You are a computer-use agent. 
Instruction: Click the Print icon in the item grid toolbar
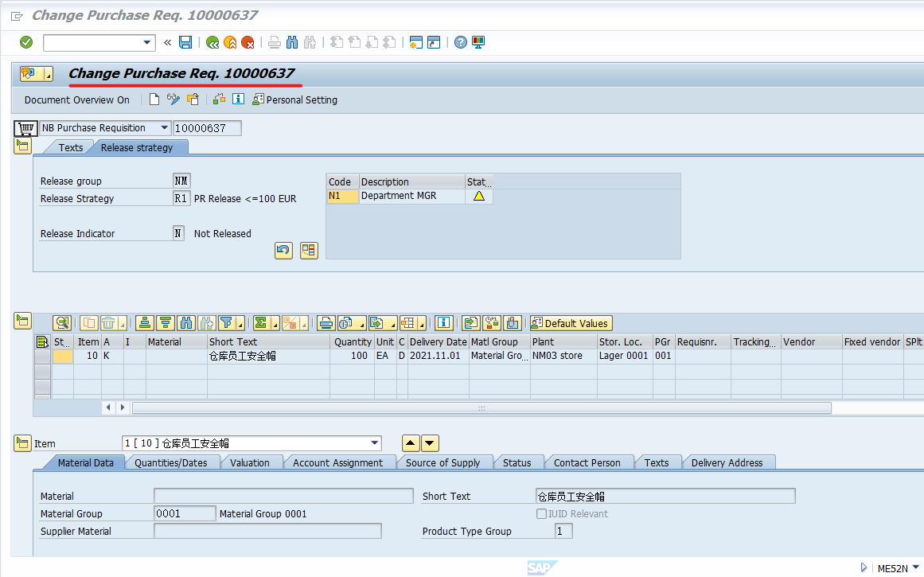326,323
